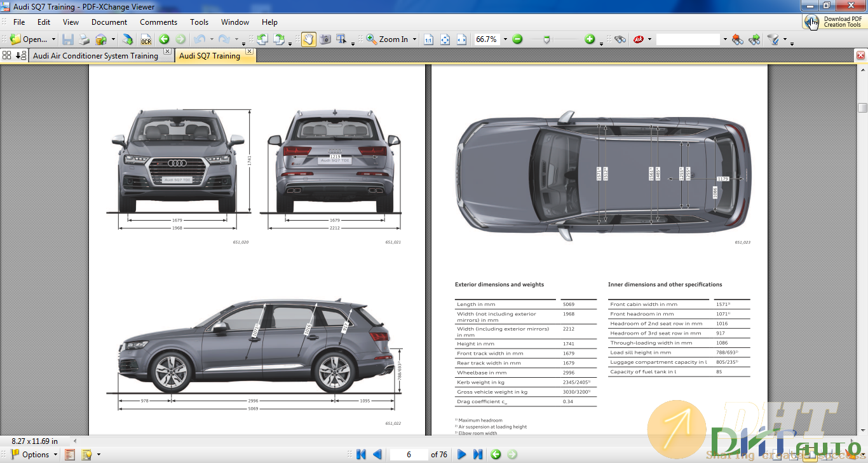
Task: Click the Zoom In magnifier tool
Action: (387, 39)
